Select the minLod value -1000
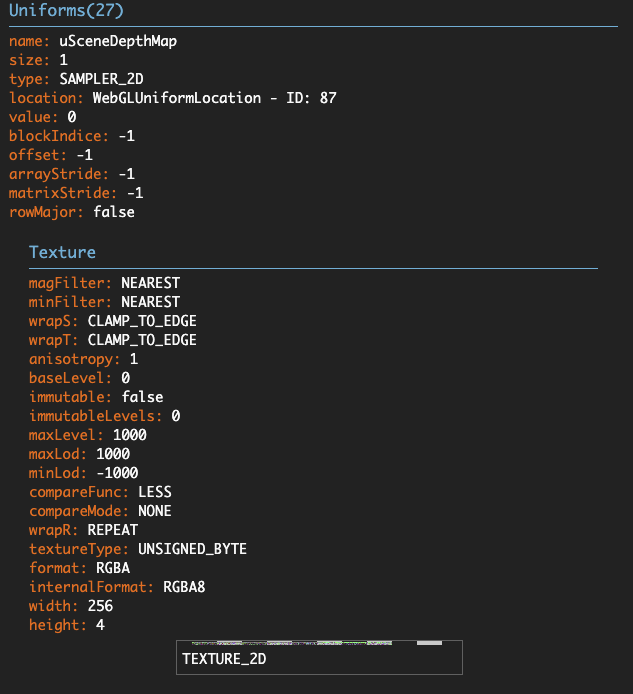Screen dimensions: 633x694 coord(117,474)
